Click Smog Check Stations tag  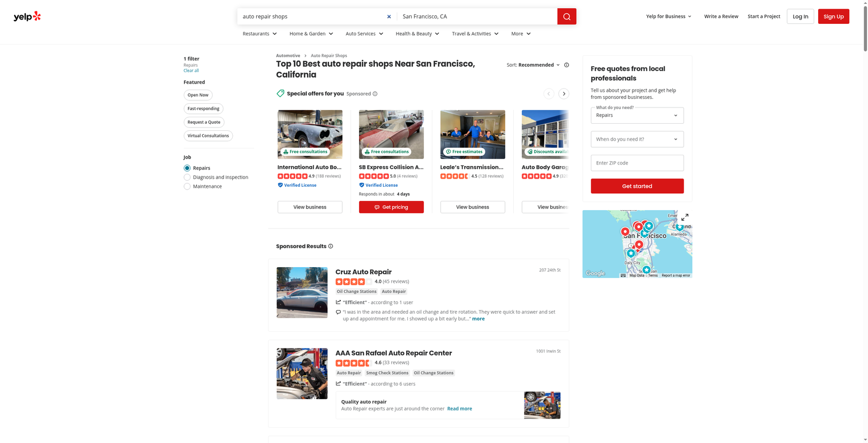pos(387,373)
